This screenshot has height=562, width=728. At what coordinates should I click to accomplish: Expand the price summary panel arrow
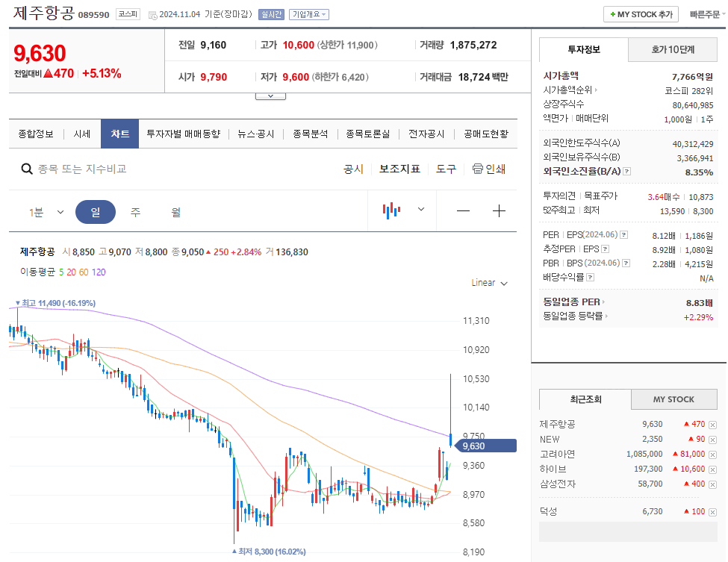(x=270, y=96)
